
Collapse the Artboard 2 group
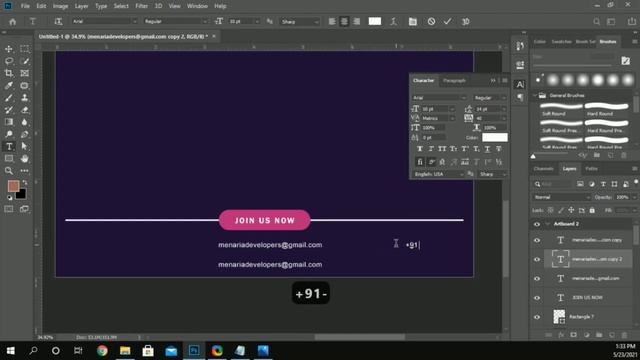[548, 224]
